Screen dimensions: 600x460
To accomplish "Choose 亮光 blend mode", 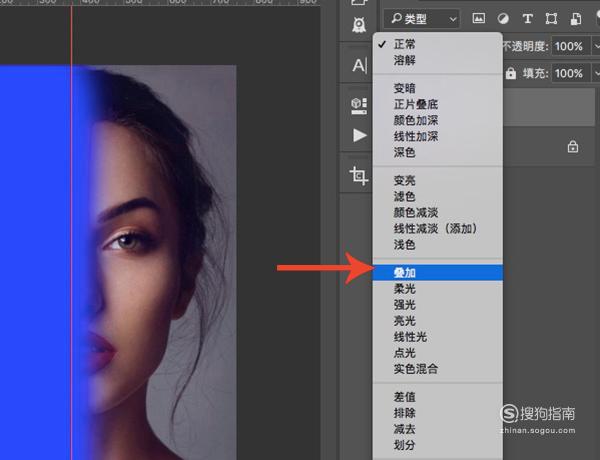I will (x=437, y=321).
